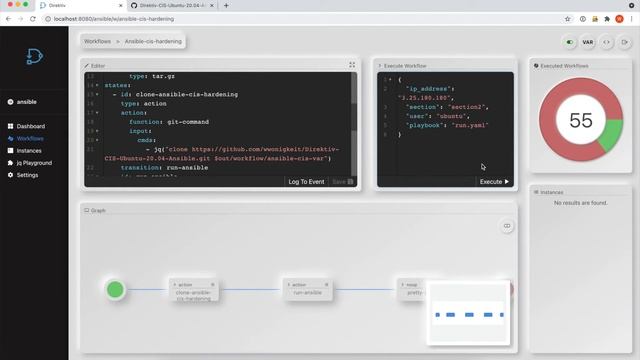Click the rightmost round icon in the header

click(x=624, y=42)
